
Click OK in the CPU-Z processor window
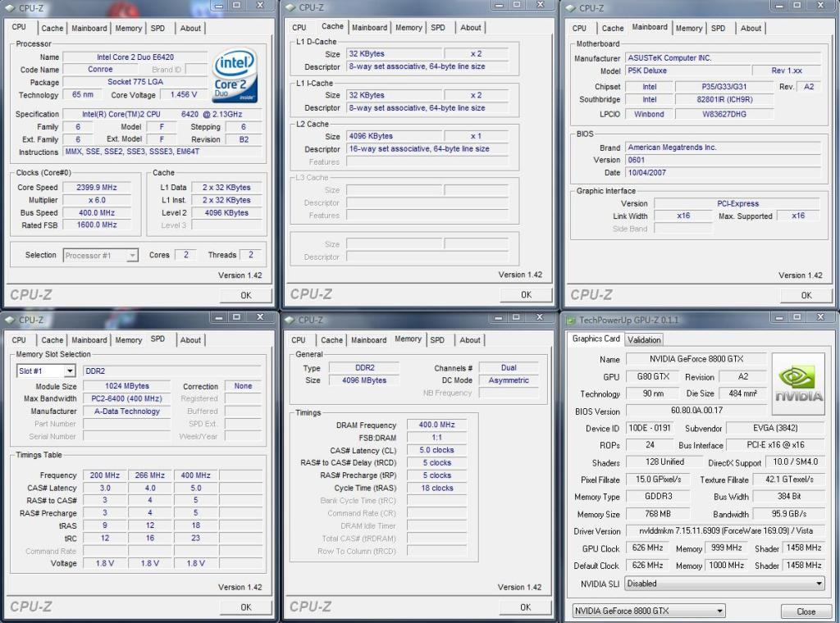click(x=246, y=295)
